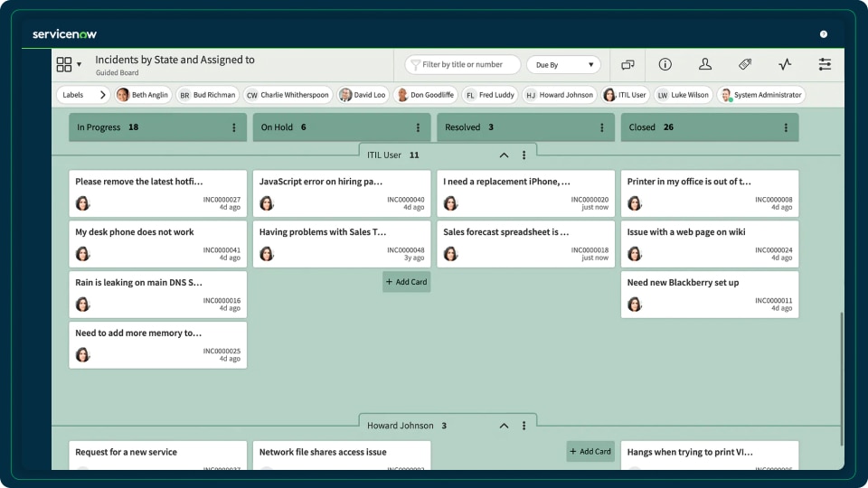
Task: Open the board members person icon
Action: click(705, 64)
